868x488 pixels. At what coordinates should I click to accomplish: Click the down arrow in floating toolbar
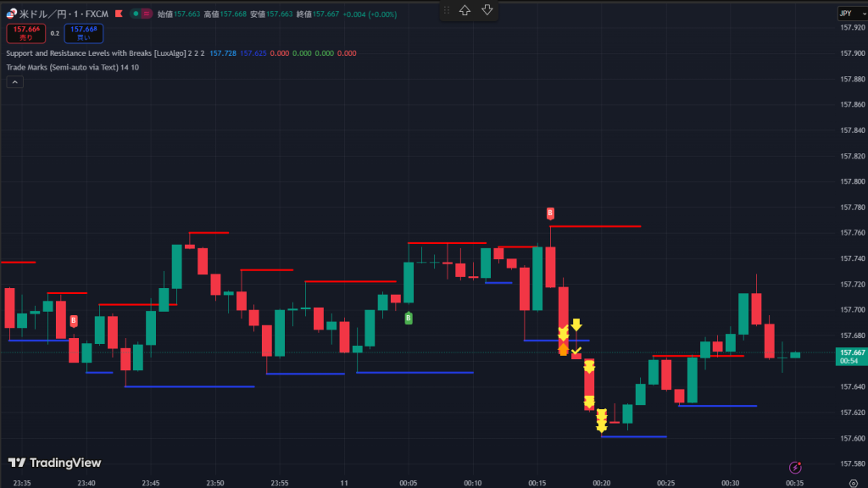click(x=487, y=10)
